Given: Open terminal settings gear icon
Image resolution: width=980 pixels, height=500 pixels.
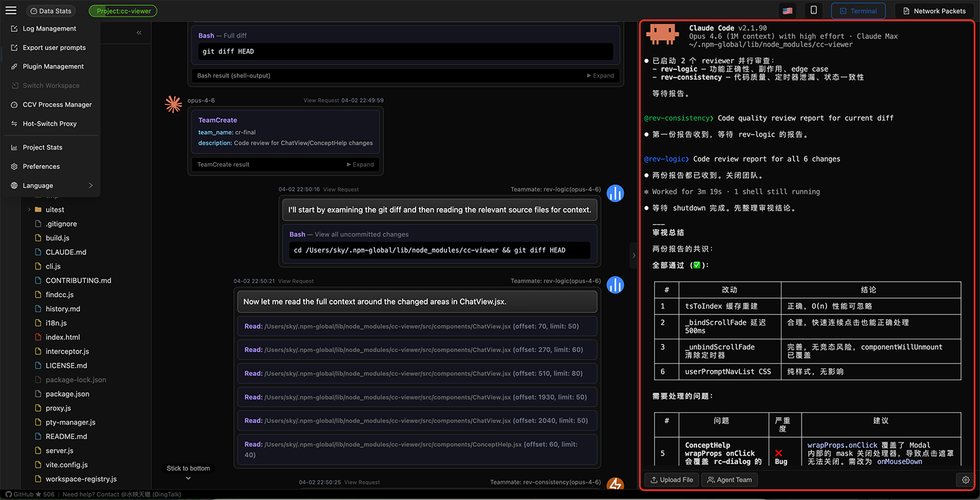Looking at the screenshot, I should [x=966, y=480].
